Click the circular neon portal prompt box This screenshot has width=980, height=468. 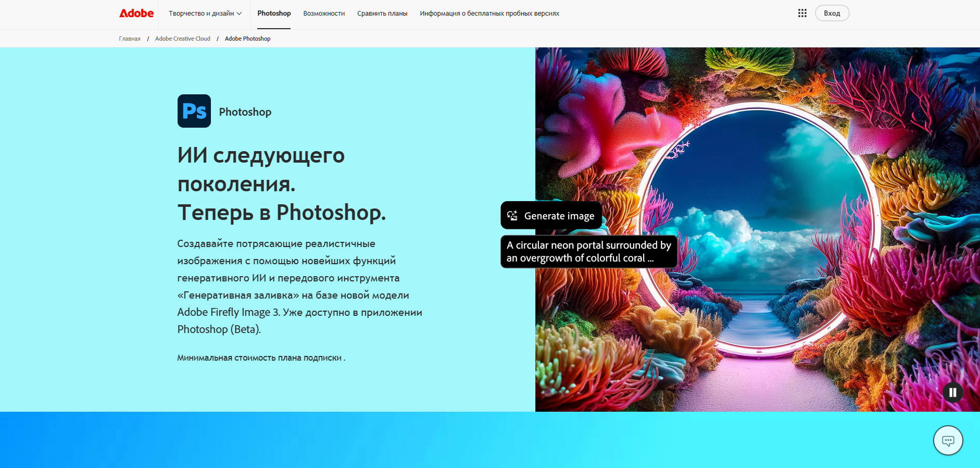588,252
